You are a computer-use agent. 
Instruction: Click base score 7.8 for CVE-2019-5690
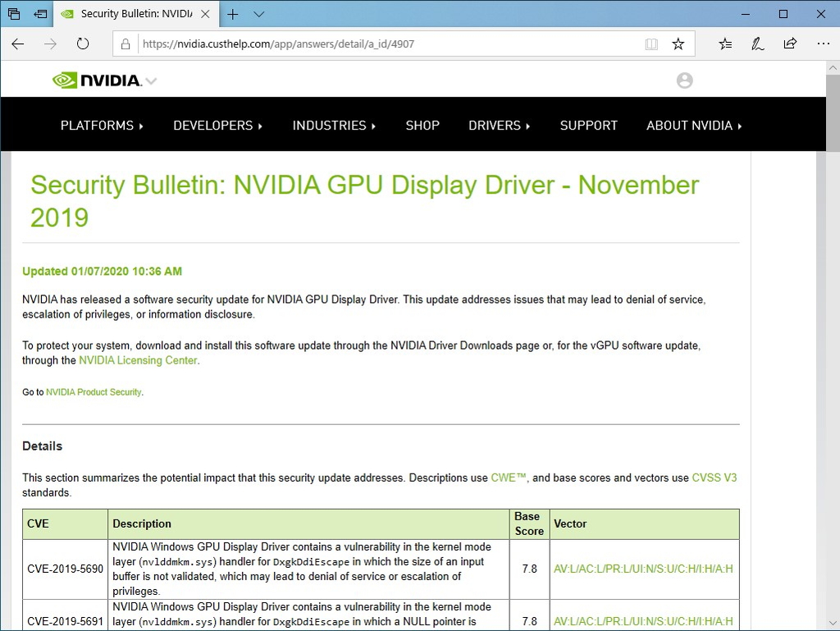coord(529,569)
